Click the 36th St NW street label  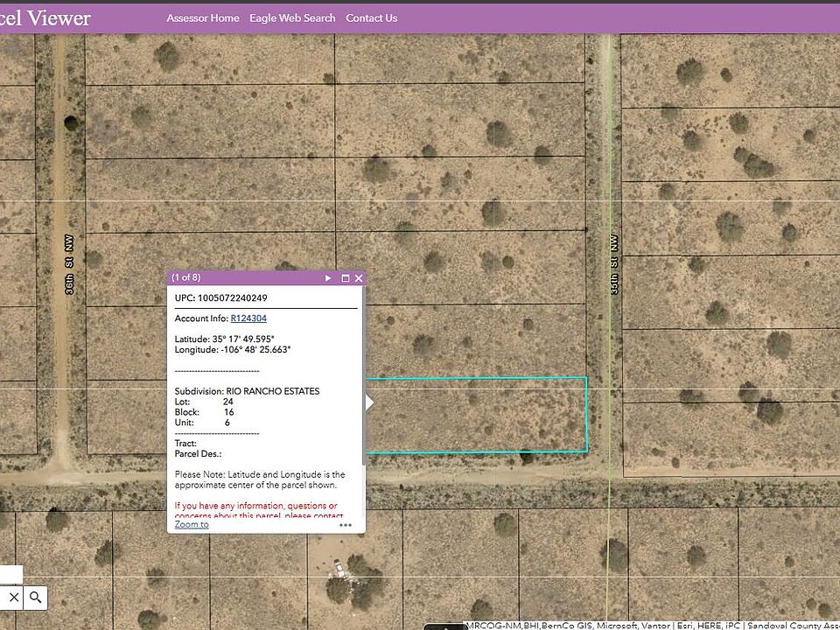click(69, 264)
